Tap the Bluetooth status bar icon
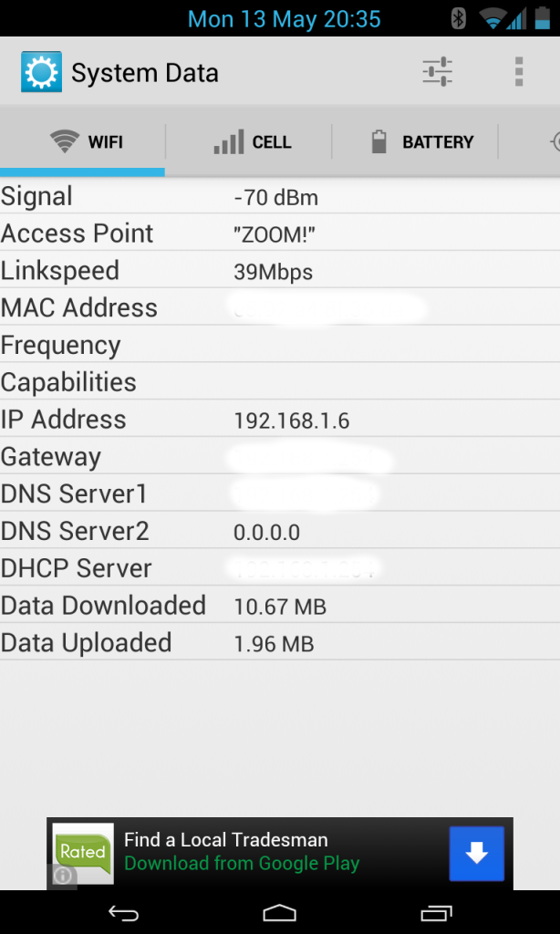Viewport: 560px width, 934px height. (x=460, y=18)
